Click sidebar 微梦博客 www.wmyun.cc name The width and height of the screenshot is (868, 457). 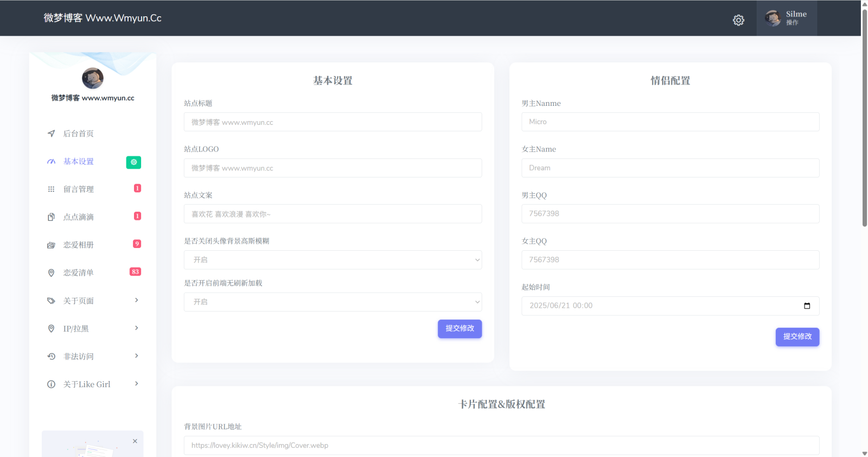93,98
